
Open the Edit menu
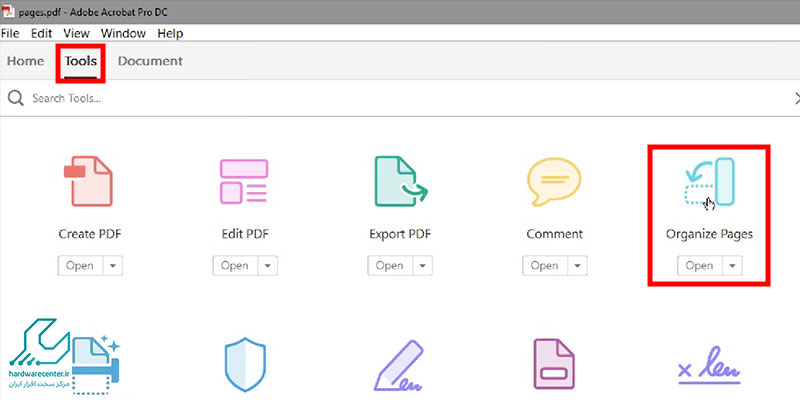tap(41, 34)
